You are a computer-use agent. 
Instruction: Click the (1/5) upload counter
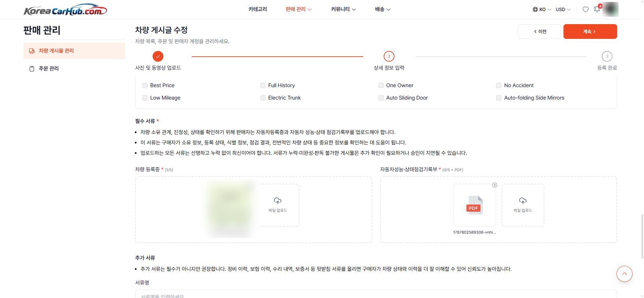coord(169,170)
